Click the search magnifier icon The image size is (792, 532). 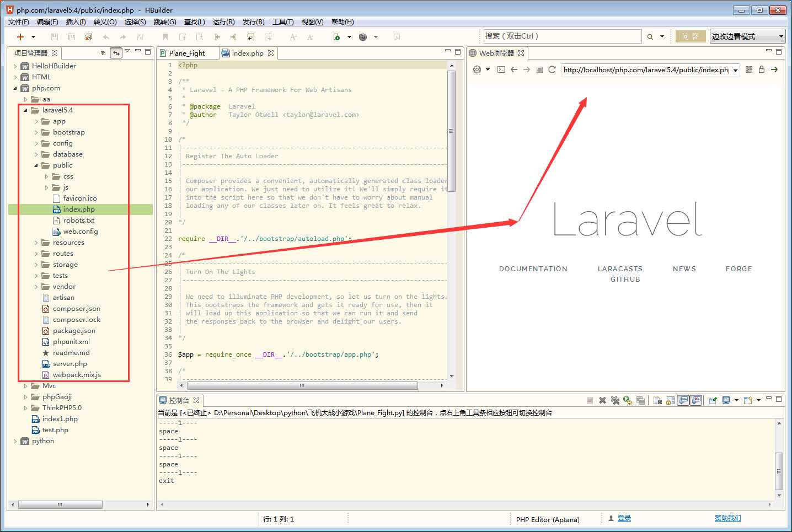pyautogui.click(x=650, y=37)
